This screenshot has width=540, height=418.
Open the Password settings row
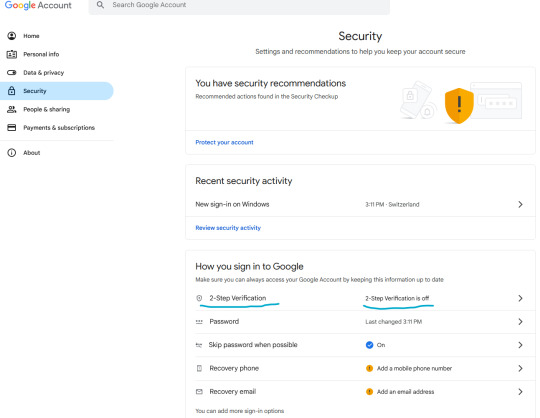[360, 322]
